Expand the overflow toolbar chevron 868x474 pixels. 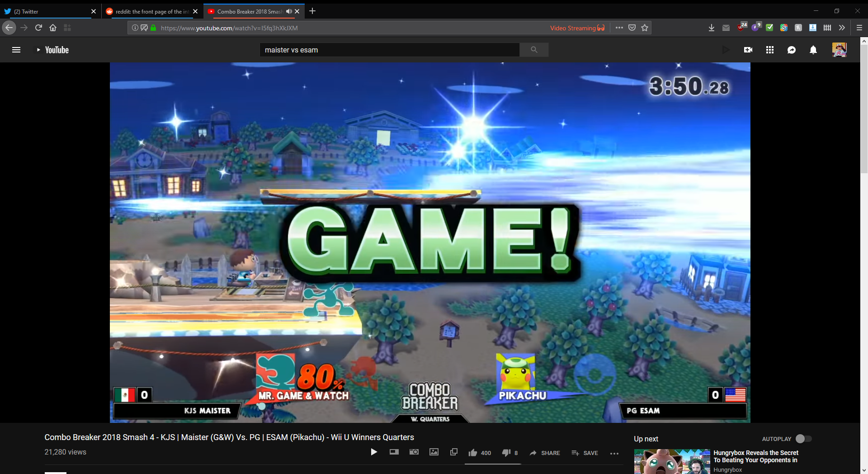pos(842,28)
